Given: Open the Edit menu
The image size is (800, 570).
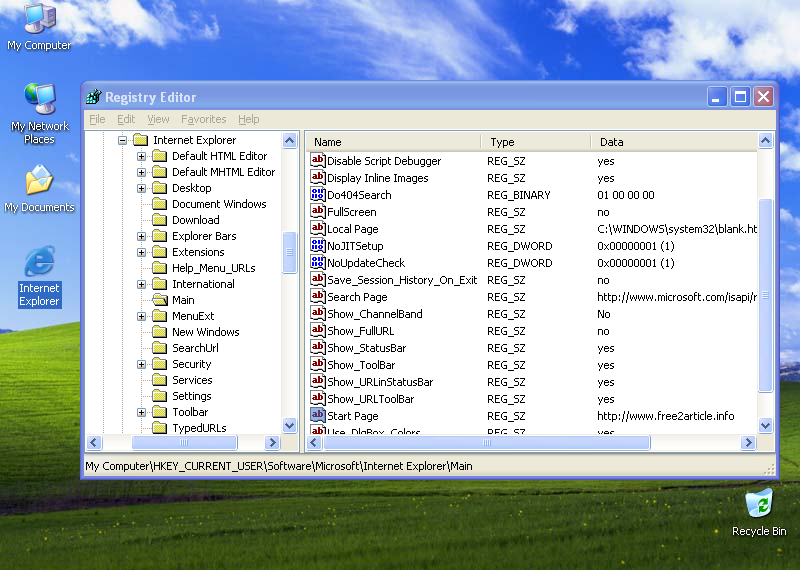Looking at the screenshot, I should pos(126,119).
